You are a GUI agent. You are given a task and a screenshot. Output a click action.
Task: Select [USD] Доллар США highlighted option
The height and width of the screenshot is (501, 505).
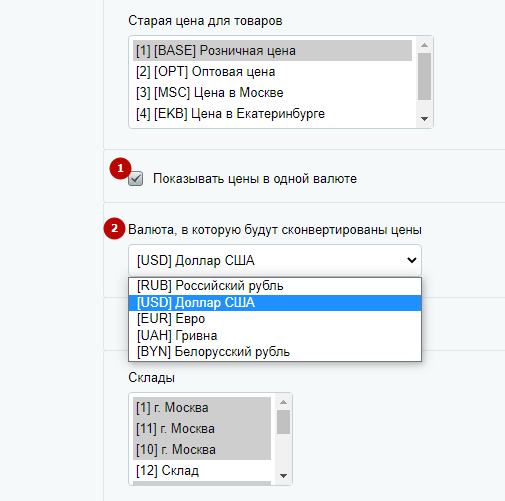tap(275, 303)
